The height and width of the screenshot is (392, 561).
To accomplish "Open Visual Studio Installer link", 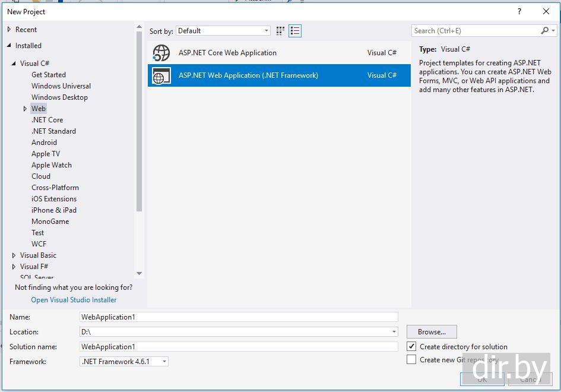I will pyautogui.click(x=74, y=300).
